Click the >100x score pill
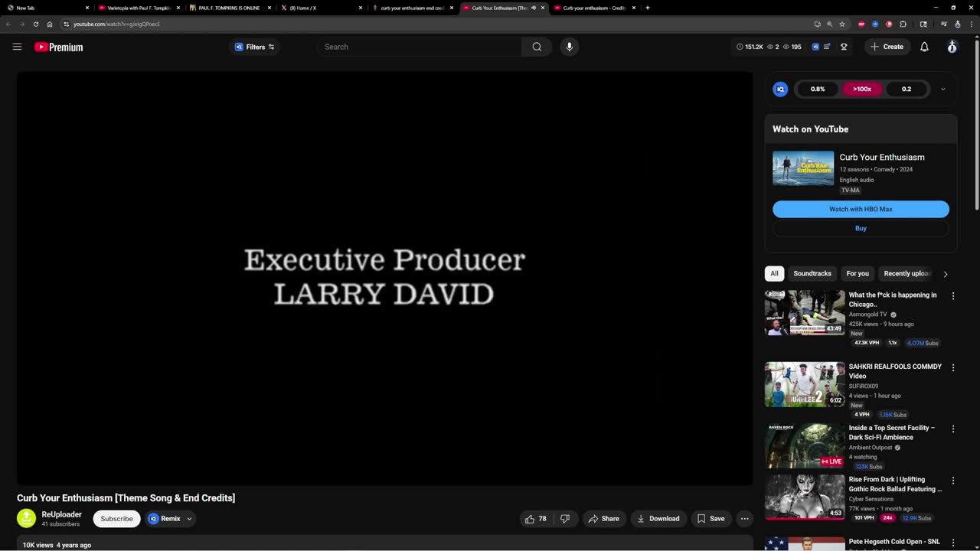Screen dimensions: 980x551 (x=862, y=89)
